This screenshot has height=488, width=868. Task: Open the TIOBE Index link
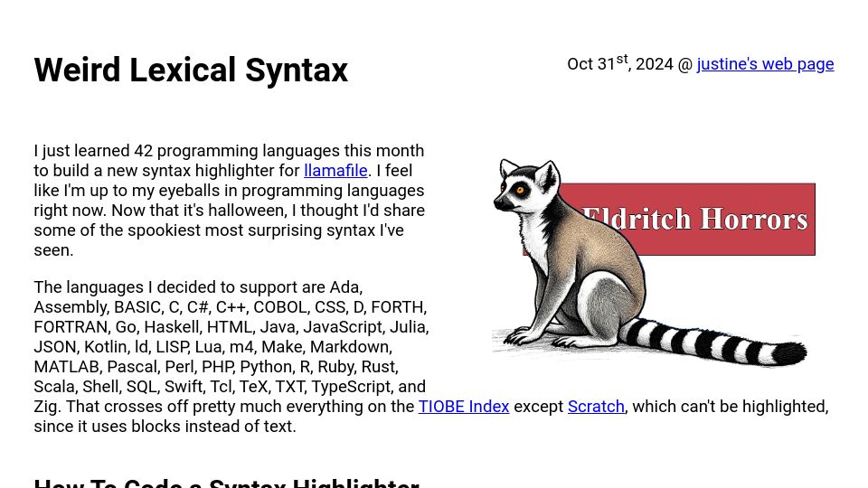463,406
